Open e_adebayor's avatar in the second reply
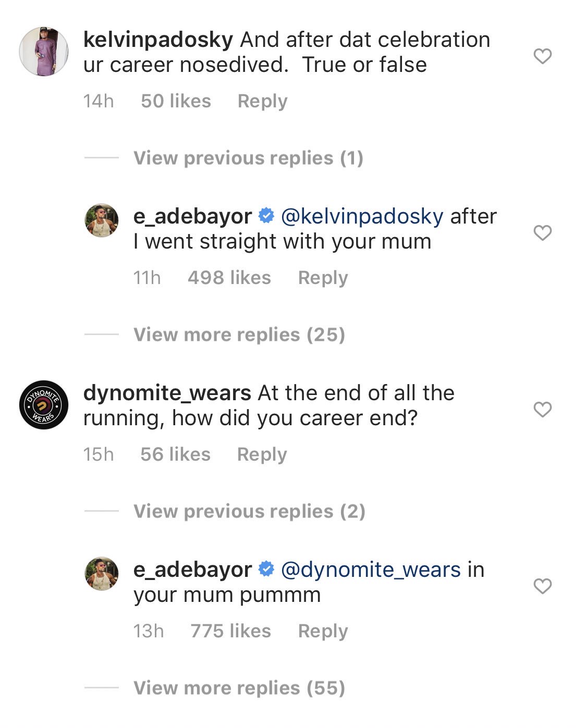 [x=102, y=574]
